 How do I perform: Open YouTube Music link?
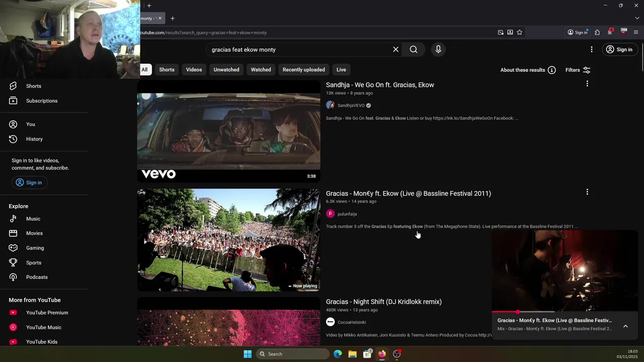pyautogui.click(x=44, y=327)
